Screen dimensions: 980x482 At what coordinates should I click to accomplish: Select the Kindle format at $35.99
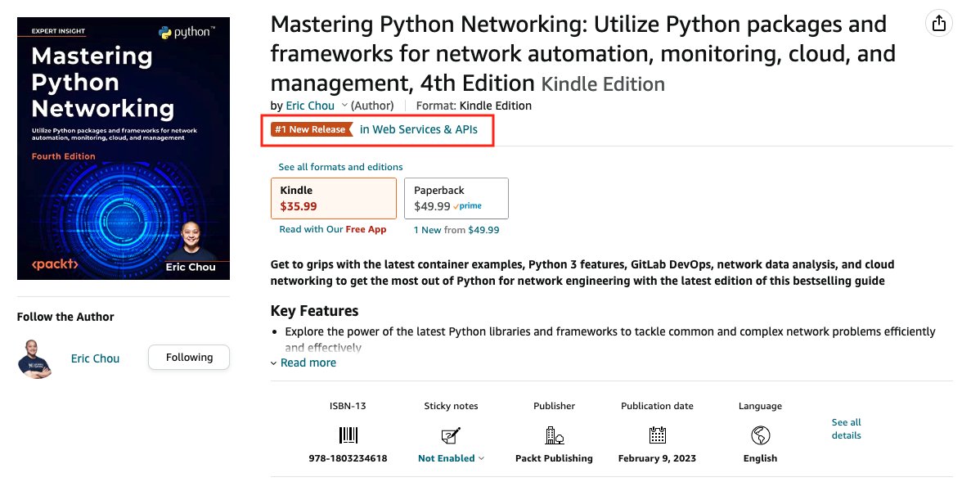[x=333, y=198]
